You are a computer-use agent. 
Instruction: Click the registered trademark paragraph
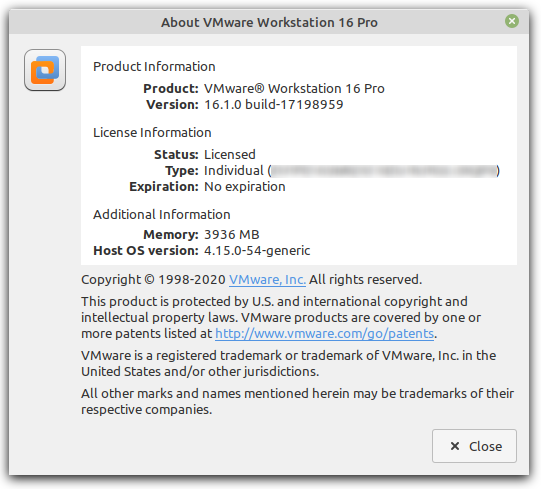click(x=288, y=363)
